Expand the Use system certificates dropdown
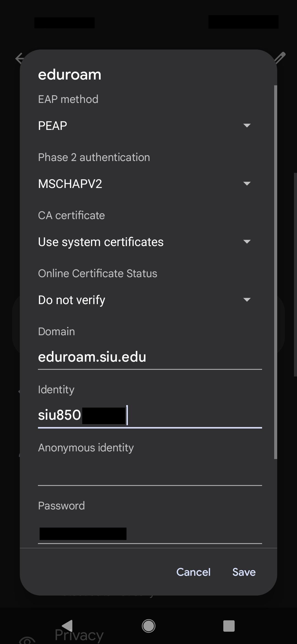 point(148,242)
